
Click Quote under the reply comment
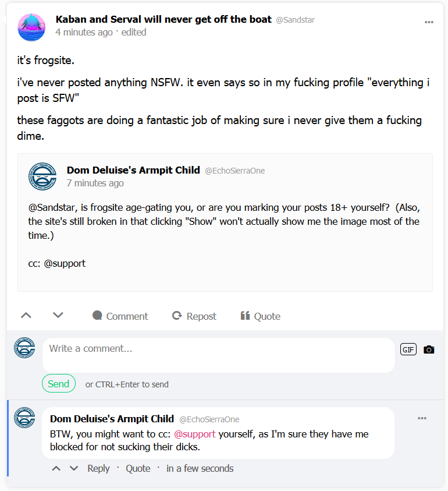[138, 468]
